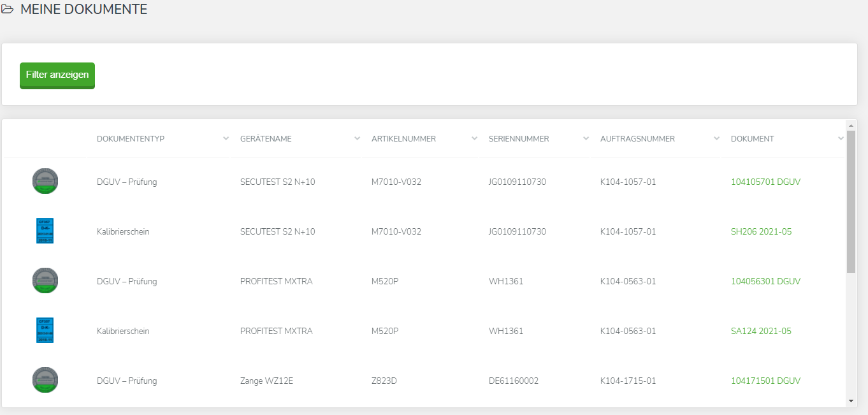Select Kalibrierschein in the SH206 2021-05 row
This screenshot has width=868, height=415.
pos(123,231)
